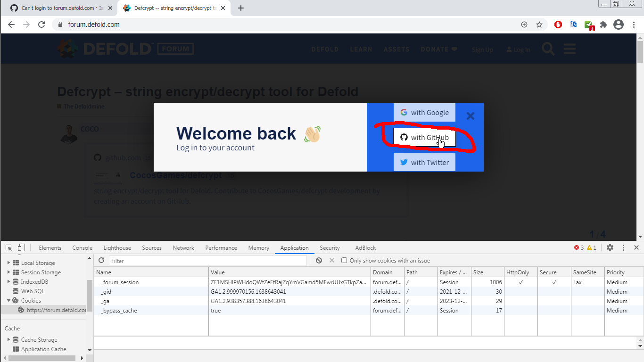Bookmark this page with the star icon
This screenshot has width=644, height=362.
pos(539,25)
